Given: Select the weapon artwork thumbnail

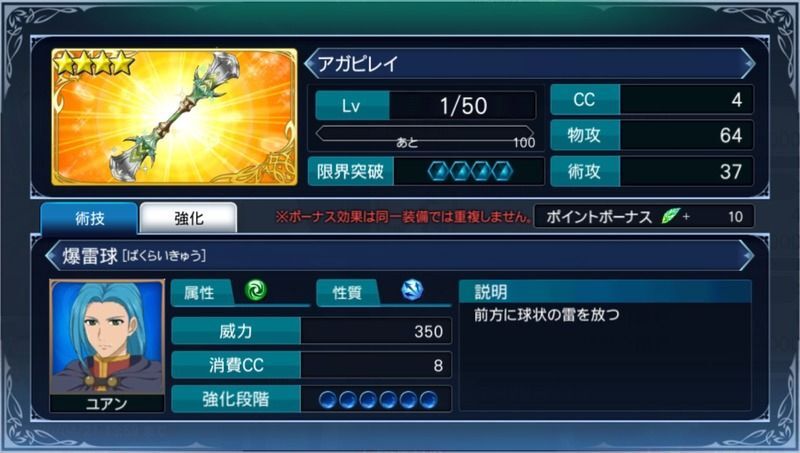Looking at the screenshot, I should 174,117.
